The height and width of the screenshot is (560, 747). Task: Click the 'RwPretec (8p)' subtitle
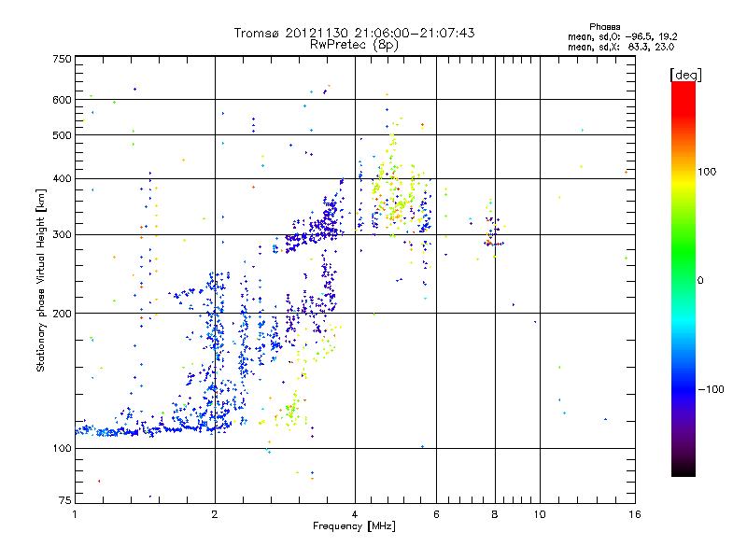[354, 45]
